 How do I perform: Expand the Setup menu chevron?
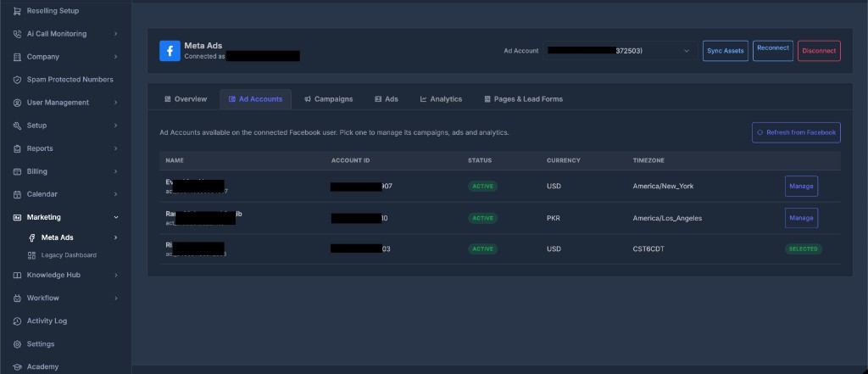(115, 126)
